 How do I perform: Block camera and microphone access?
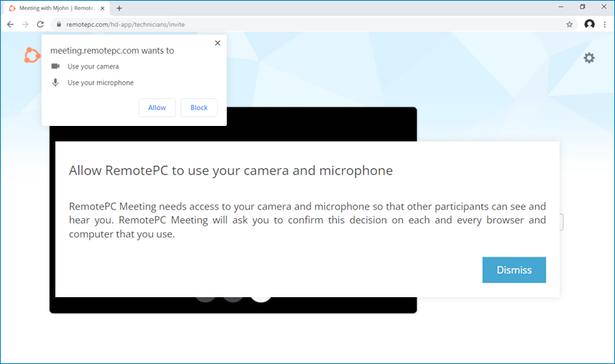pos(199,108)
